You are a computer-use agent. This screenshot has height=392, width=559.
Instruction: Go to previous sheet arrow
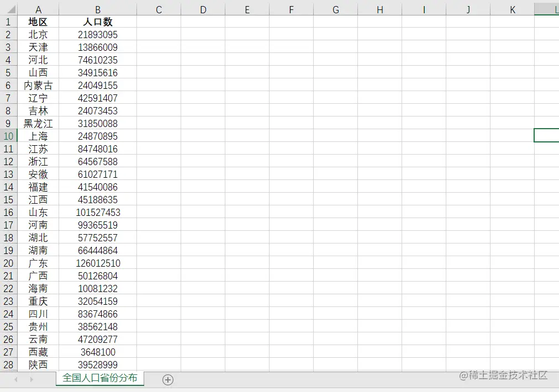(16, 379)
